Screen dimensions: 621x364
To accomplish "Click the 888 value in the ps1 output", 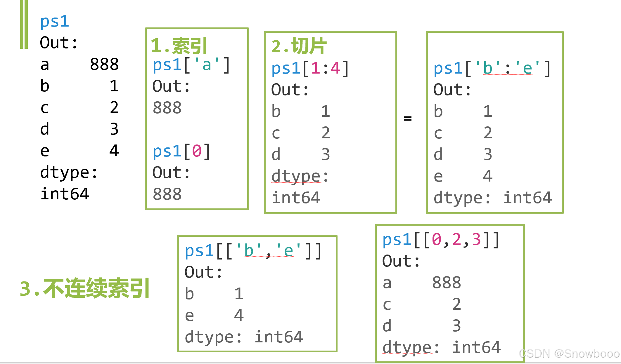I will 104,64.
